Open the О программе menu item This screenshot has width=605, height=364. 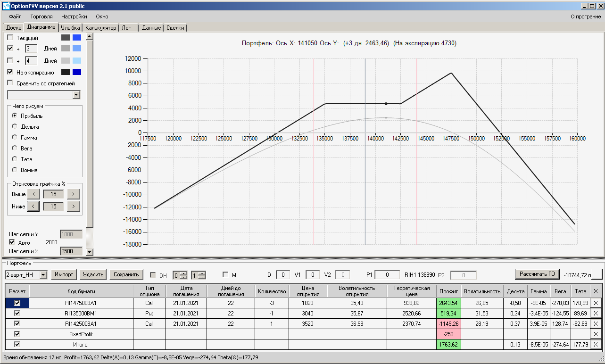586,17
